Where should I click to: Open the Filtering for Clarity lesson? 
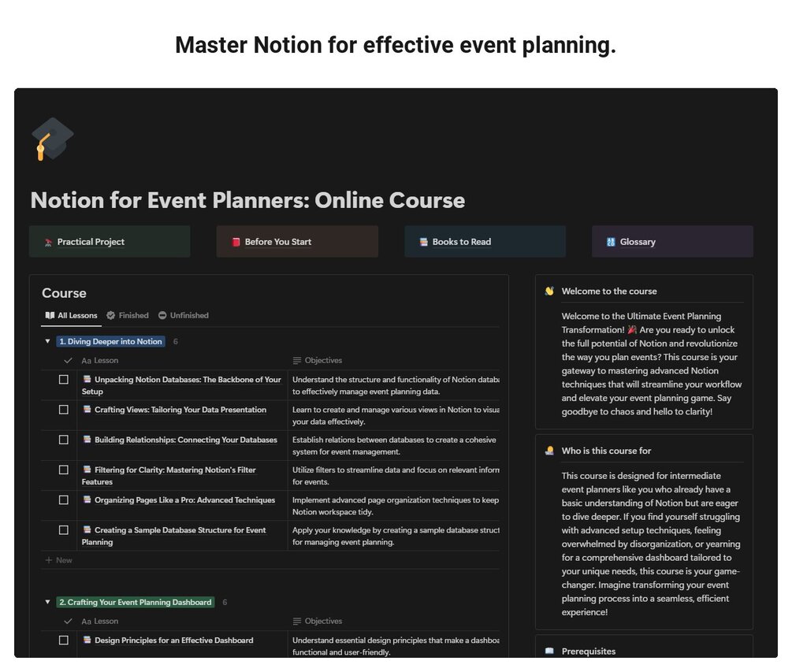[x=169, y=476]
